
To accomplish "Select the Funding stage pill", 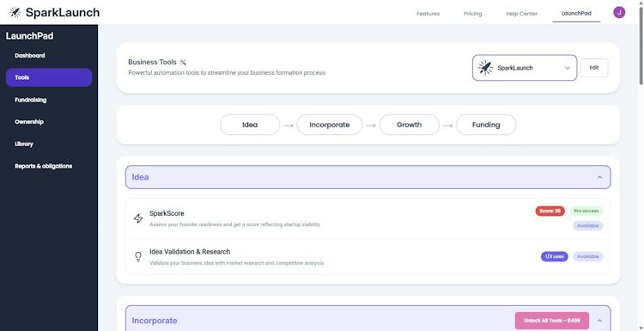I will [486, 125].
